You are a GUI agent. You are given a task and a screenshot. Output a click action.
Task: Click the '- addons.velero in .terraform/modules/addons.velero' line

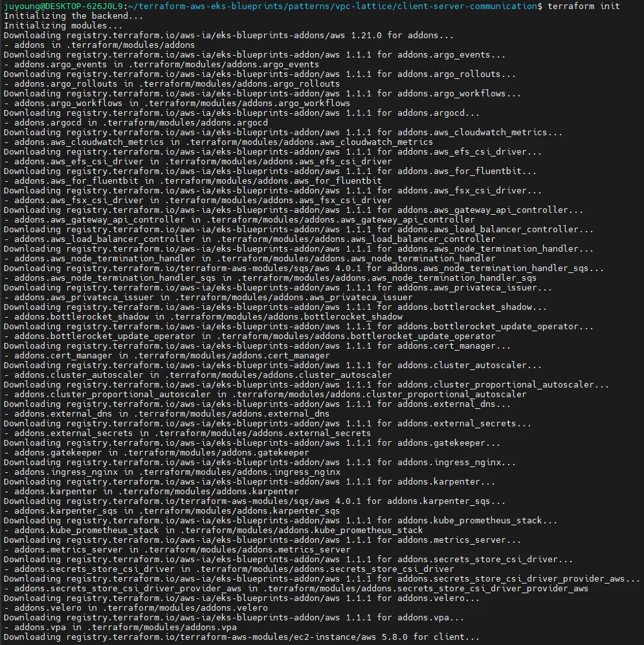click(x=136, y=607)
